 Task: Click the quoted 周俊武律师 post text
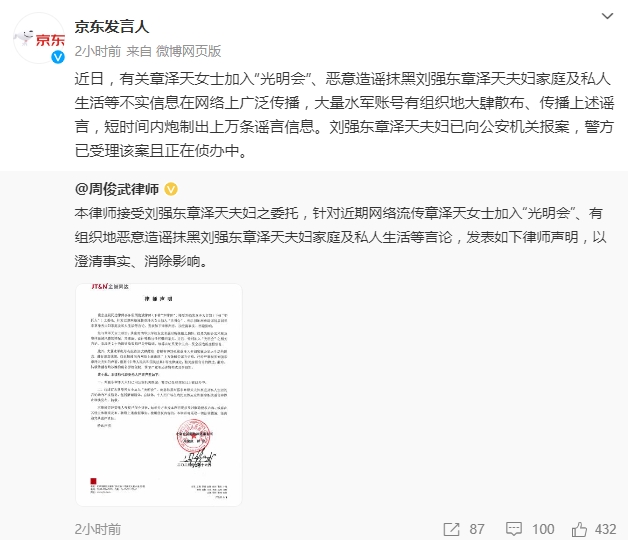point(340,237)
